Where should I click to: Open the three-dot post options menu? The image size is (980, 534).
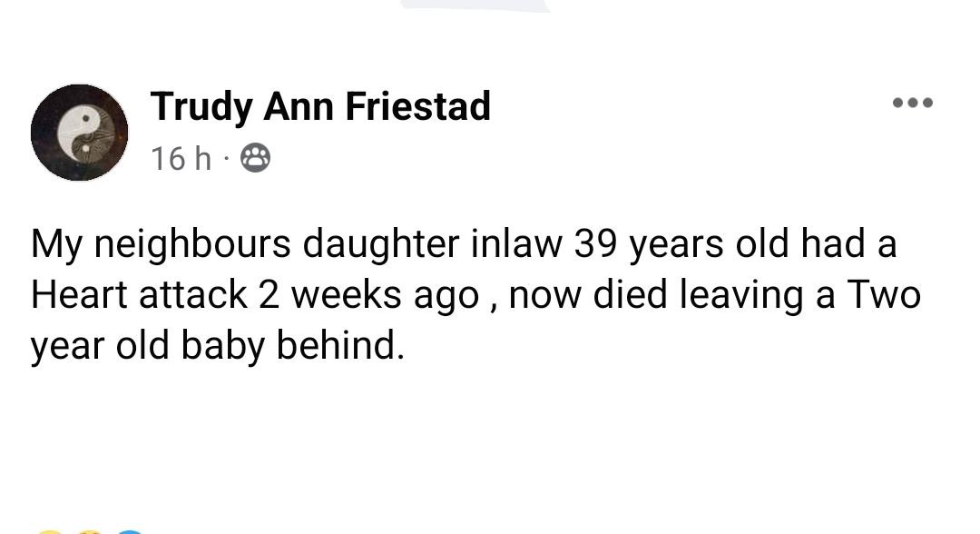pos(912,103)
